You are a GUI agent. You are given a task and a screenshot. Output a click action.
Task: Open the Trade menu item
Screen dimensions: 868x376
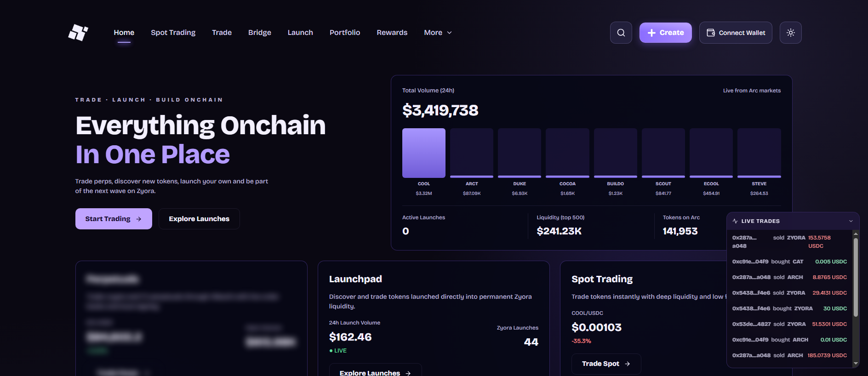pos(222,33)
